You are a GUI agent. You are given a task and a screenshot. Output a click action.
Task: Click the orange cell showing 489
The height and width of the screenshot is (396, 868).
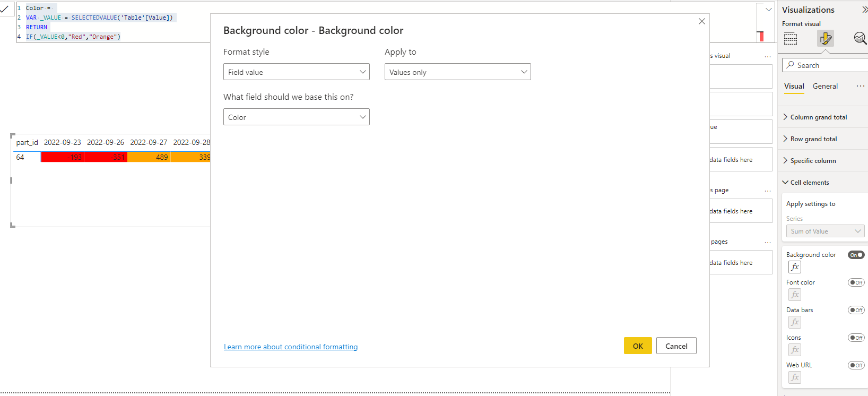point(149,157)
